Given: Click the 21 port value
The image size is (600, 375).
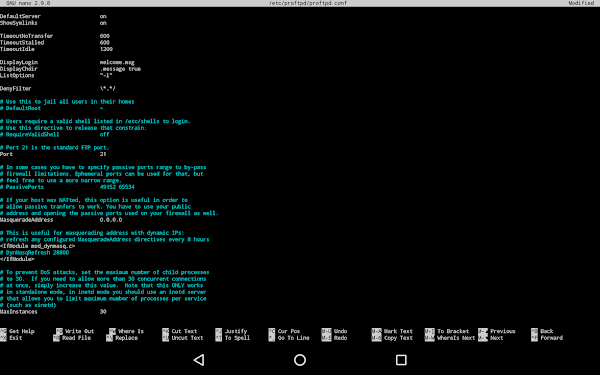Looking at the screenshot, I should [x=103, y=154].
